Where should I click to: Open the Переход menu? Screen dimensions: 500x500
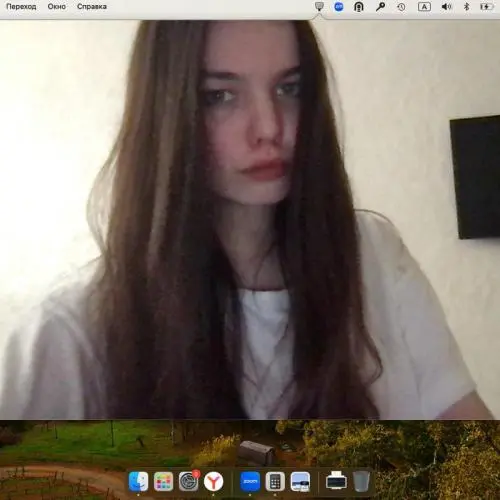point(21,7)
